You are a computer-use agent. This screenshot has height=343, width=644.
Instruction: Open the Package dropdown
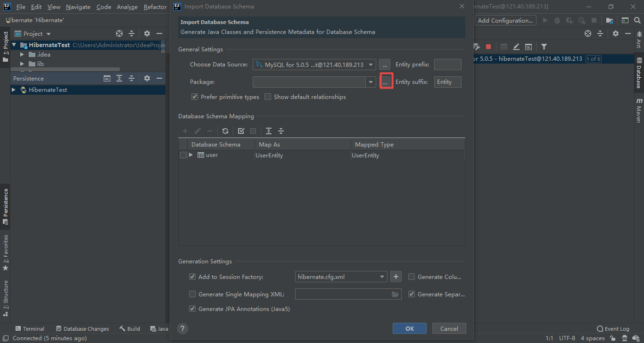371,82
